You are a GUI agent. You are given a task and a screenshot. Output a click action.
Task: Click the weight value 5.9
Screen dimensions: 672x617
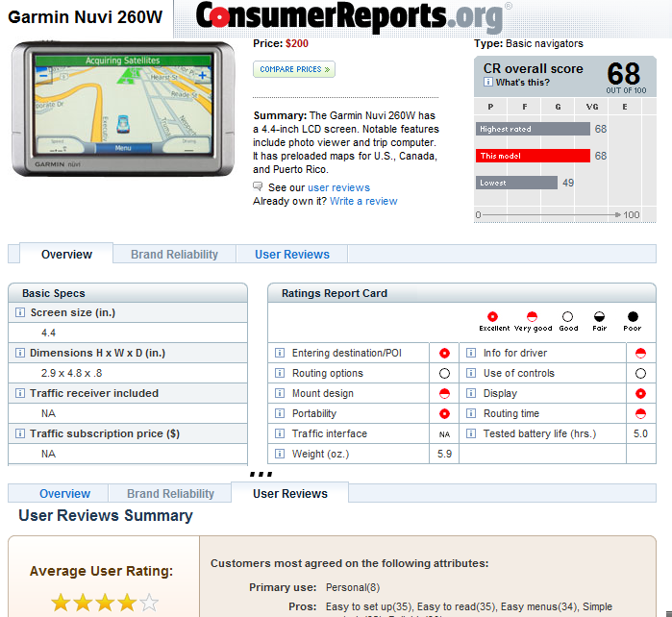pyautogui.click(x=444, y=454)
